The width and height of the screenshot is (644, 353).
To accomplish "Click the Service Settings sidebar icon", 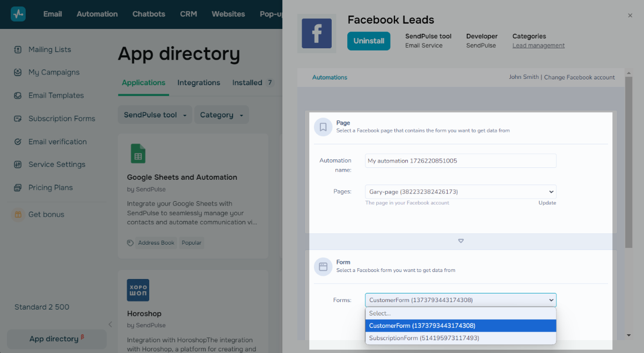I will [18, 165].
